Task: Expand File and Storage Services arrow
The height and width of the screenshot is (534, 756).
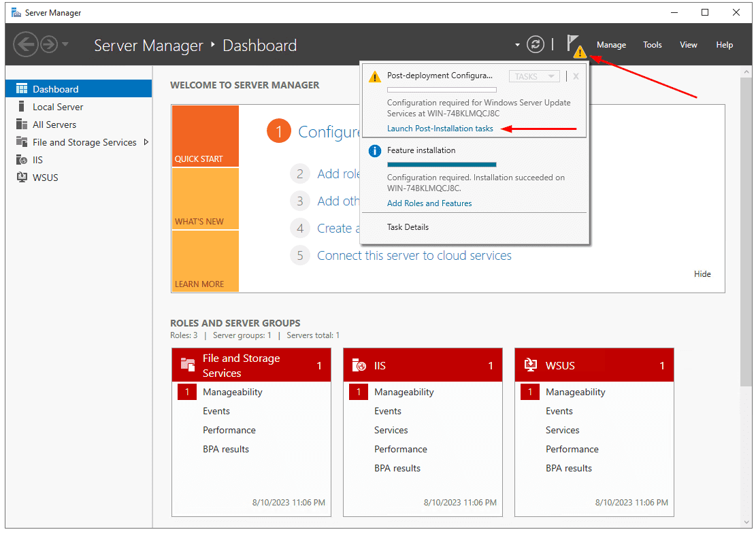Action: pyautogui.click(x=146, y=142)
